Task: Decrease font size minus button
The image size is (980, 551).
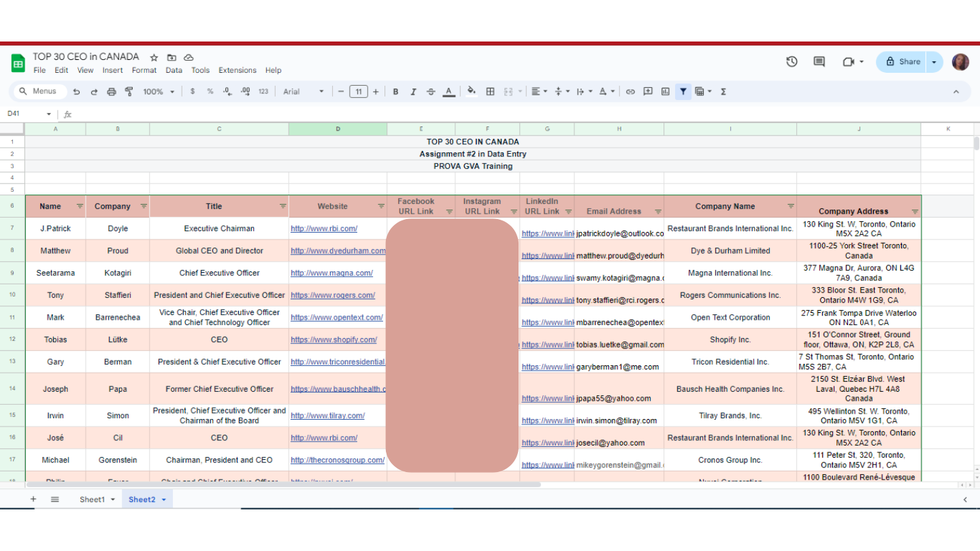Action: click(341, 92)
